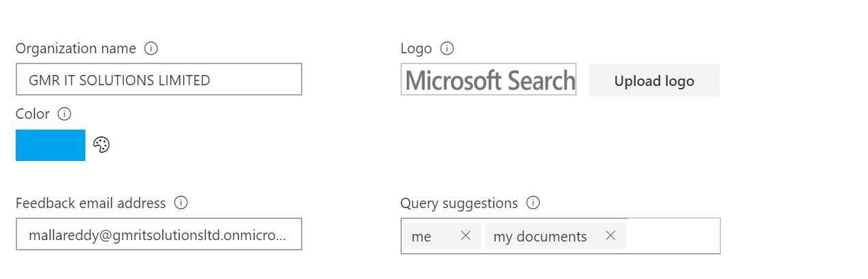Click empty area of Query suggestions box
Viewport: 868px width, 279px height.
click(x=672, y=236)
